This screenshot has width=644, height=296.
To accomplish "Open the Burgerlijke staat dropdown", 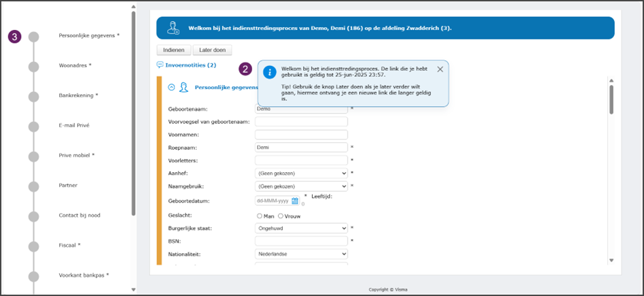I will coord(301,228).
